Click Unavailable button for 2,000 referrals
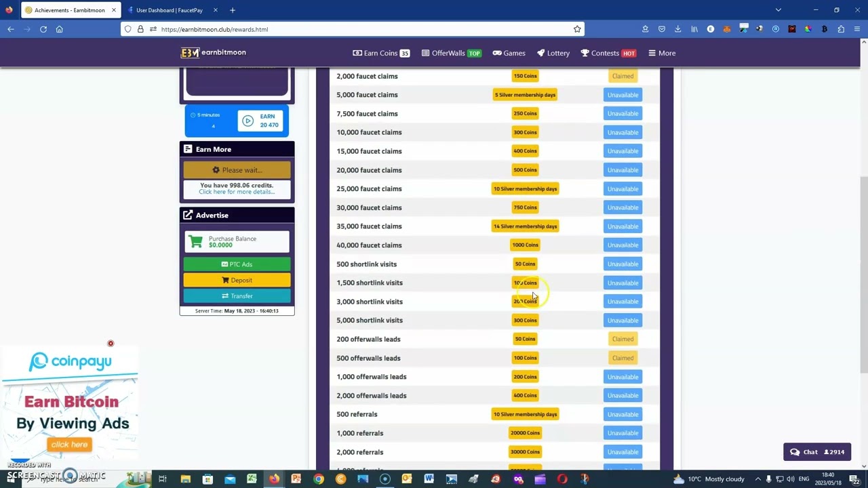Viewport: 868px width, 488px height. coord(623,452)
